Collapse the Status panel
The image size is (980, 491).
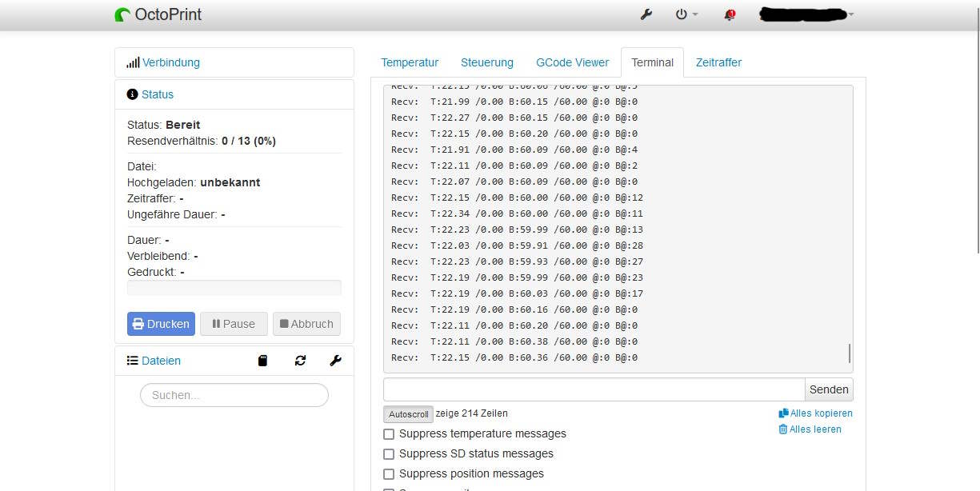tap(157, 94)
